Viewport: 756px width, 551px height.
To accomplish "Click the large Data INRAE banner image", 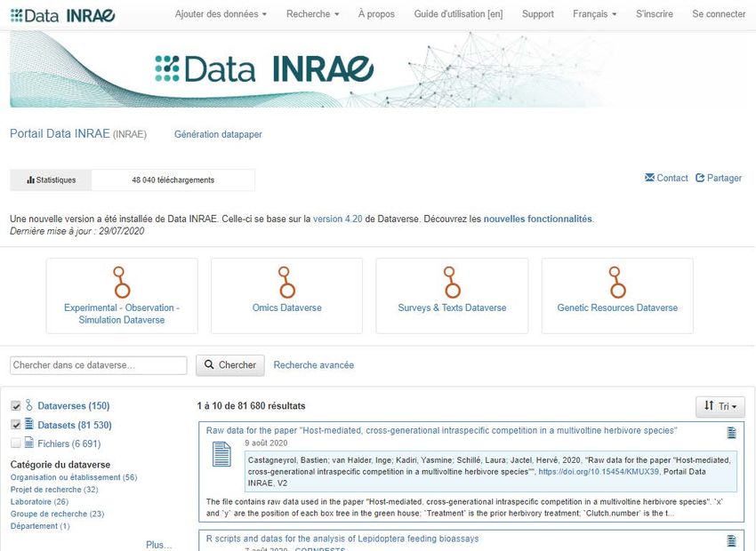I will [x=311, y=69].
